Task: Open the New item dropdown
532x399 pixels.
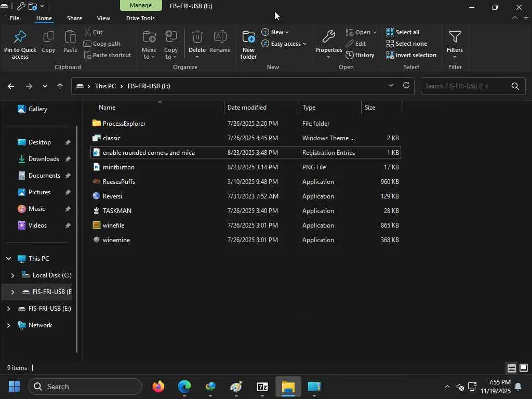Action: tap(275, 32)
